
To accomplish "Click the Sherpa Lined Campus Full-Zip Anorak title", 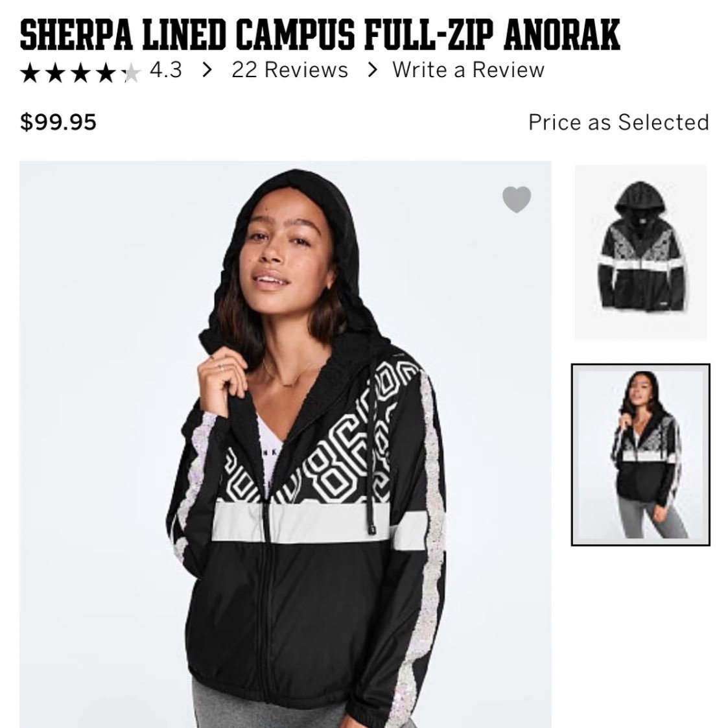I will (x=320, y=34).
